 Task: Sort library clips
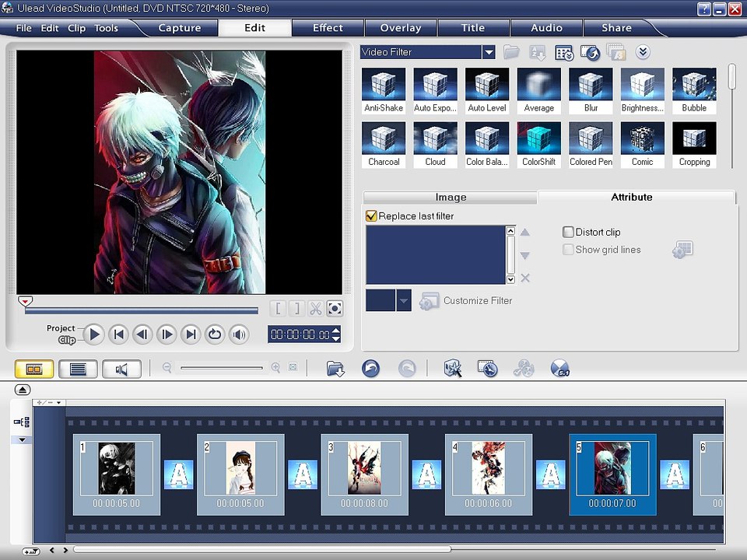(x=538, y=52)
